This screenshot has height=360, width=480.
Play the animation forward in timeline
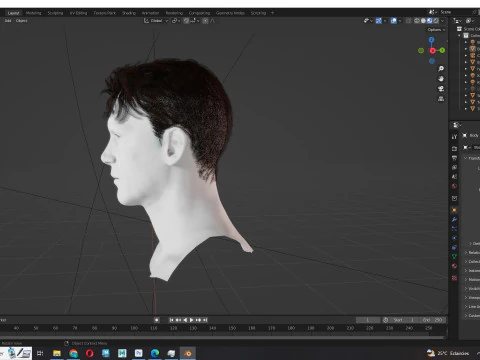191,320
